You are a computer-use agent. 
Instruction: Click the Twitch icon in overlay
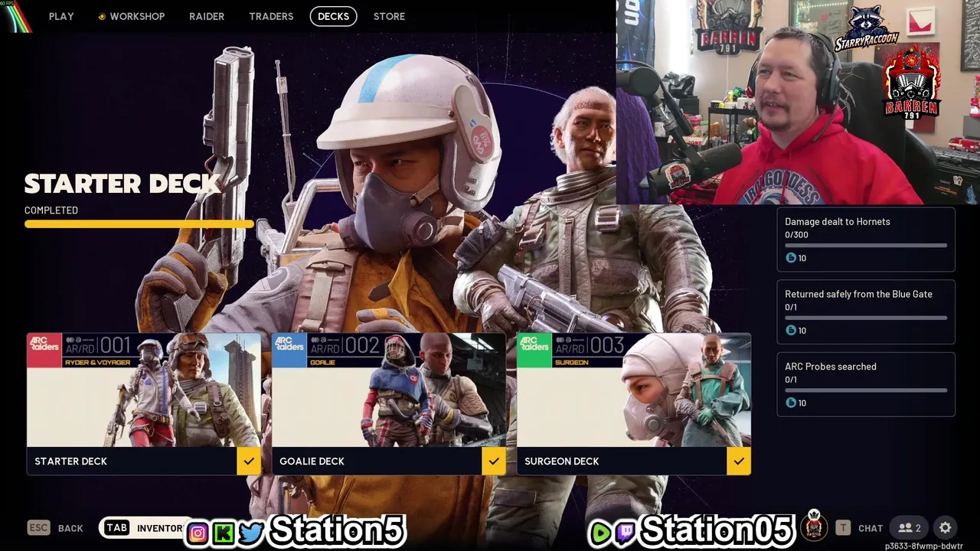tap(625, 533)
